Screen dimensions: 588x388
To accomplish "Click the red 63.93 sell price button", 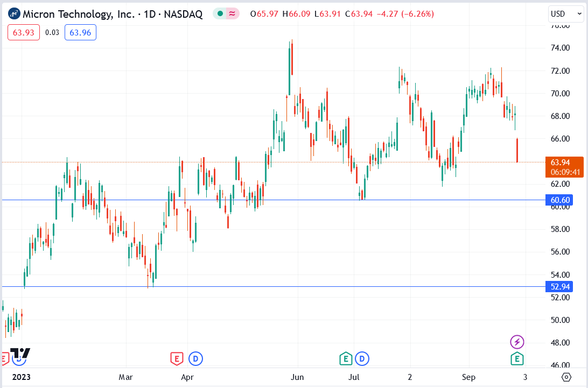I will tap(24, 33).
